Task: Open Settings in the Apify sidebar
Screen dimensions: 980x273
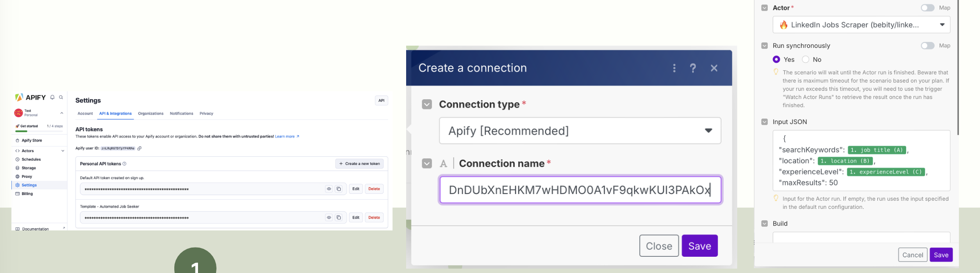Action: click(x=29, y=185)
